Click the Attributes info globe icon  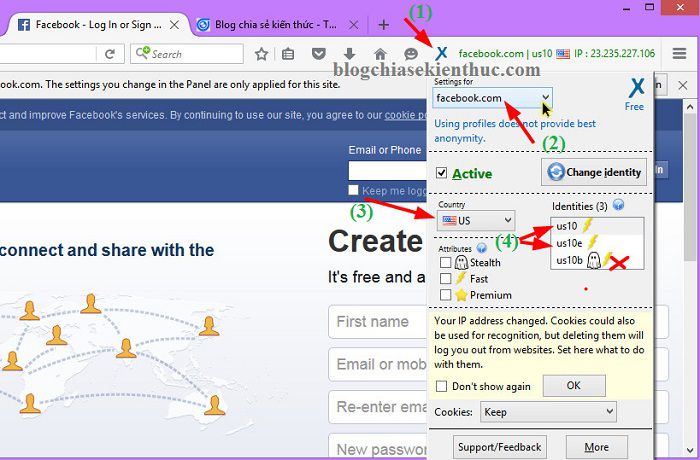[481, 248]
